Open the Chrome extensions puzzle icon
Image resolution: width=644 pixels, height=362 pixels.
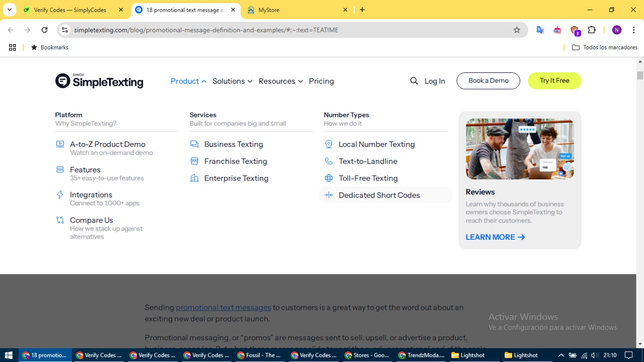pyautogui.click(x=592, y=30)
